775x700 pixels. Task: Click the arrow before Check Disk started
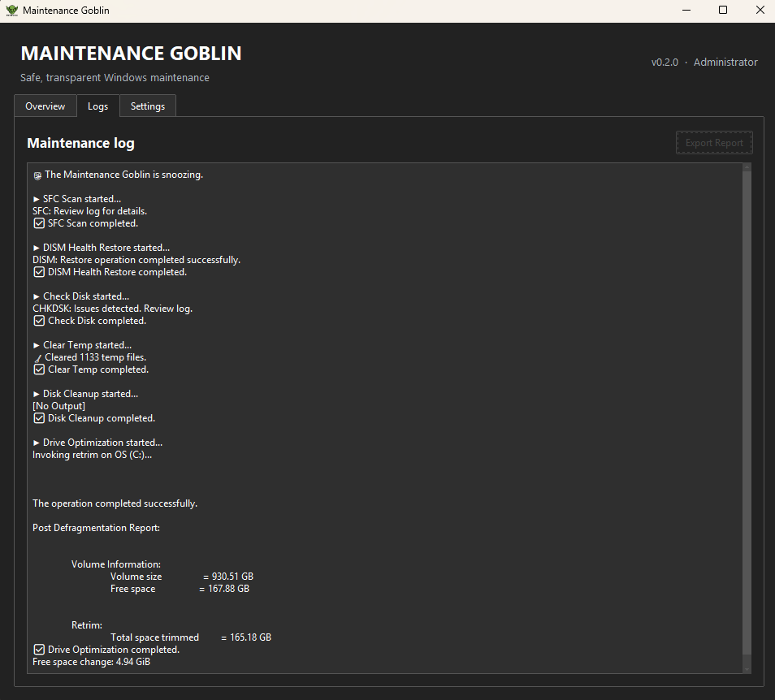coord(36,296)
